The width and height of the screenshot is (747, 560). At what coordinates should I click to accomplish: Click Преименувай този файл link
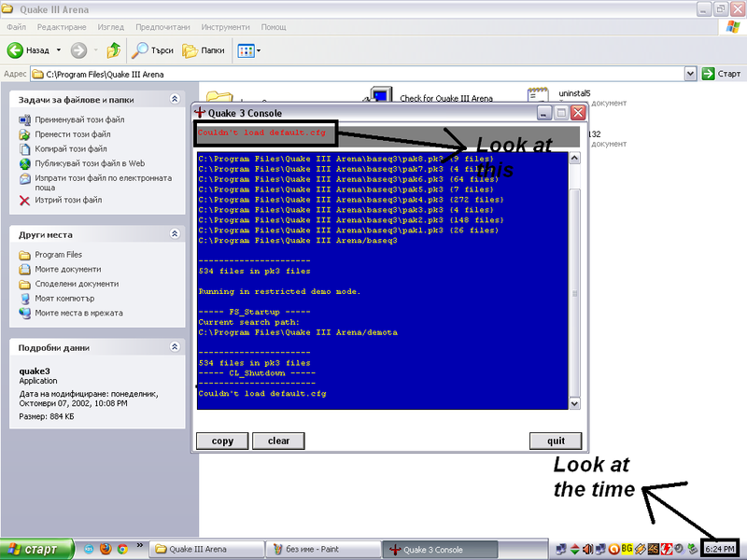pos(79,119)
